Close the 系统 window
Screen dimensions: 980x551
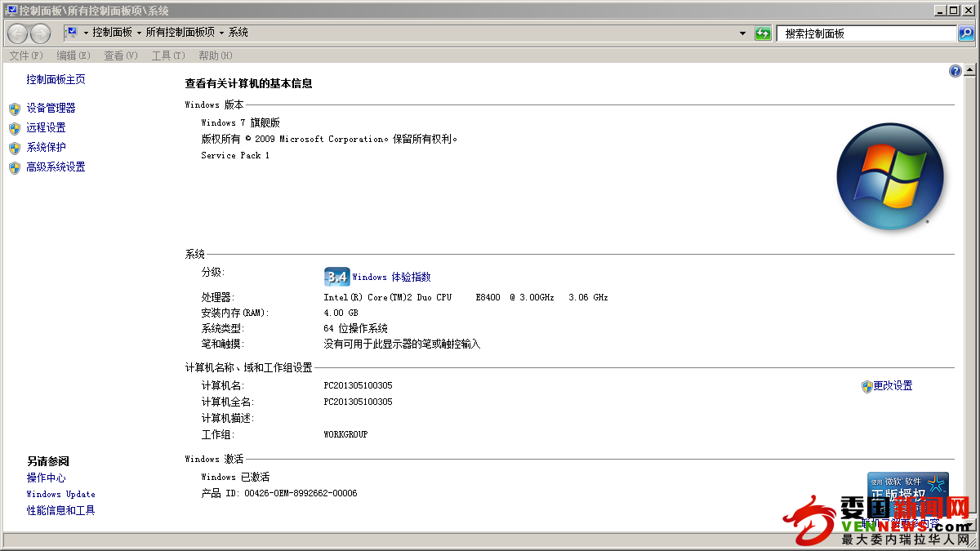967,10
